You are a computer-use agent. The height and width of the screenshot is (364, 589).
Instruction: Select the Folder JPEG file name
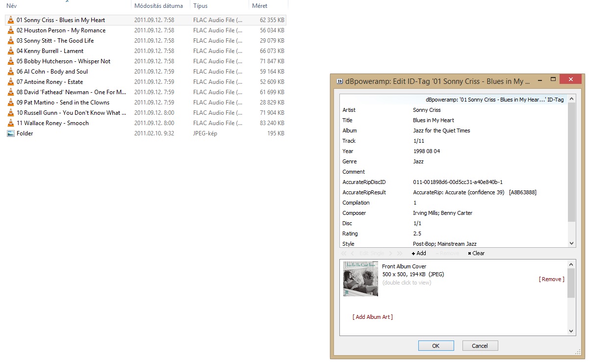[25, 133]
